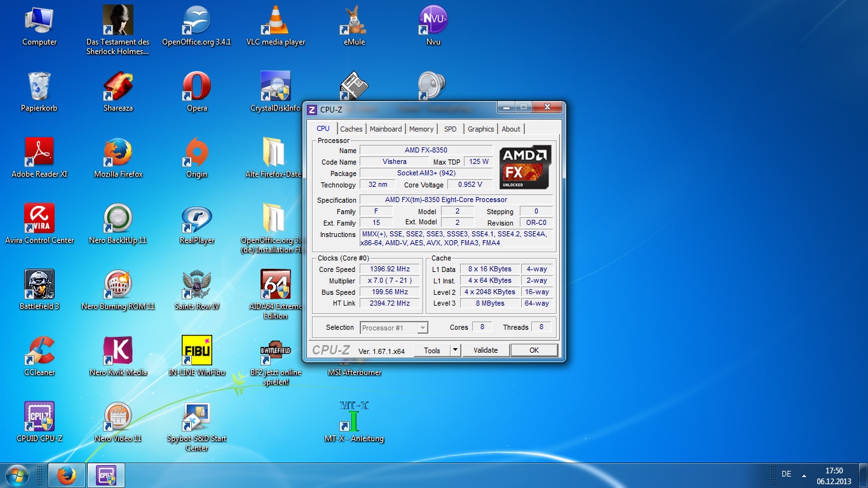Image resolution: width=868 pixels, height=488 pixels.
Task: Click the Level 2 cache 4 x 2048 KBytes value
Action: click(490, 292)
